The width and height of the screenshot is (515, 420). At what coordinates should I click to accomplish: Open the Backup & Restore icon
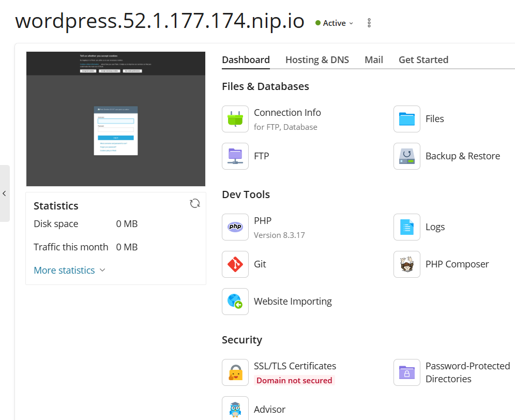point(407,156)
